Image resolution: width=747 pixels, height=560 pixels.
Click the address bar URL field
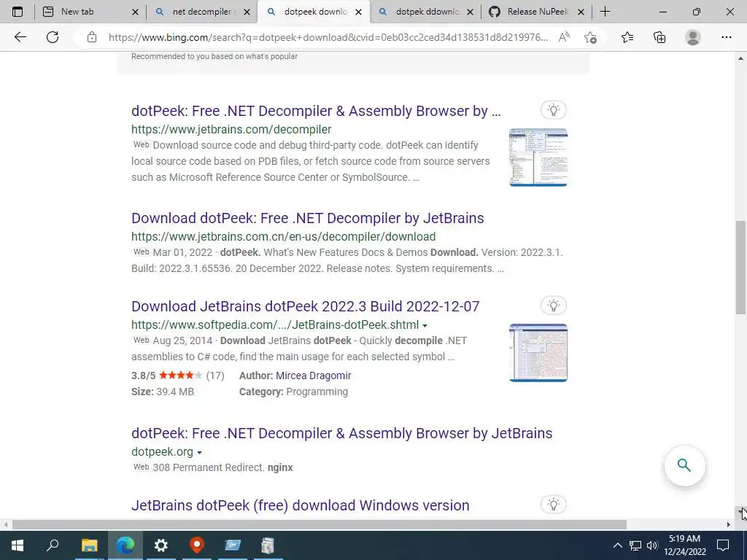pos(328,37)
